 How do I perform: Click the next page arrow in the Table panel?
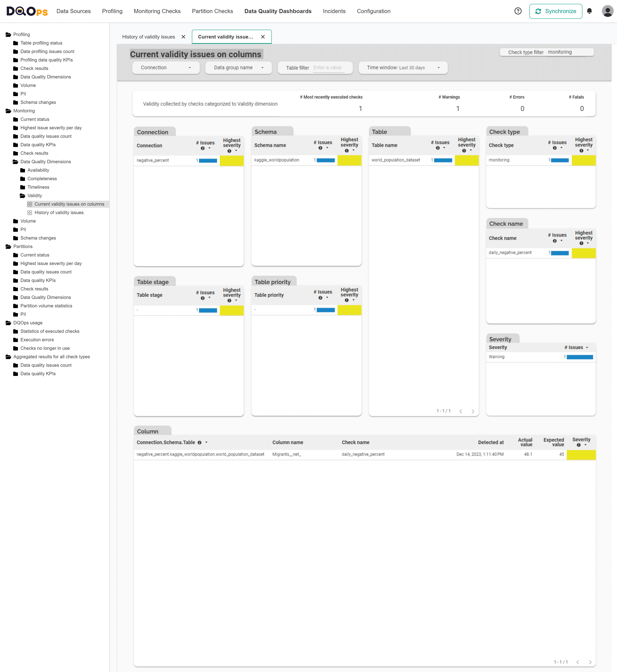(473, 411)
